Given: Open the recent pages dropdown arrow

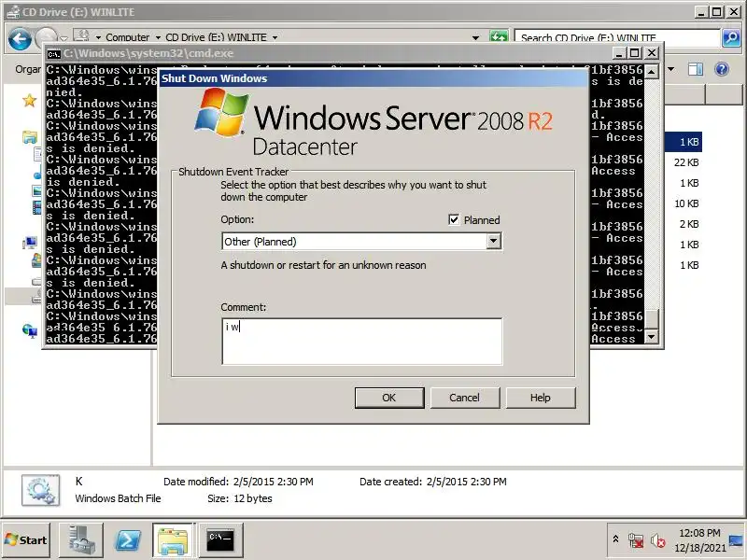Looking at the screenshot, I should point(63,39).
